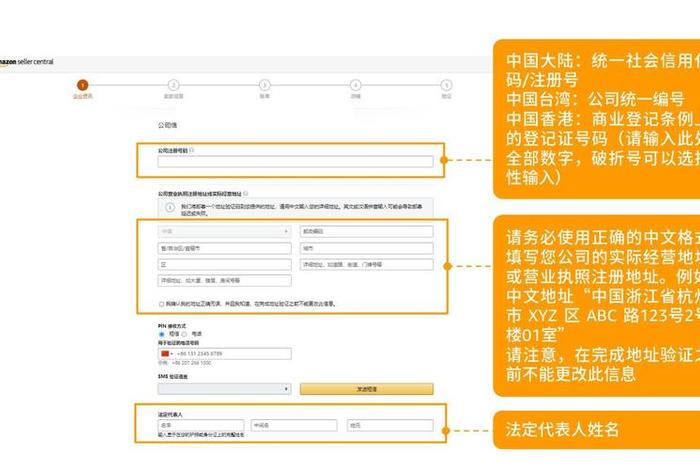Click the city input field

tap(366, 248)
